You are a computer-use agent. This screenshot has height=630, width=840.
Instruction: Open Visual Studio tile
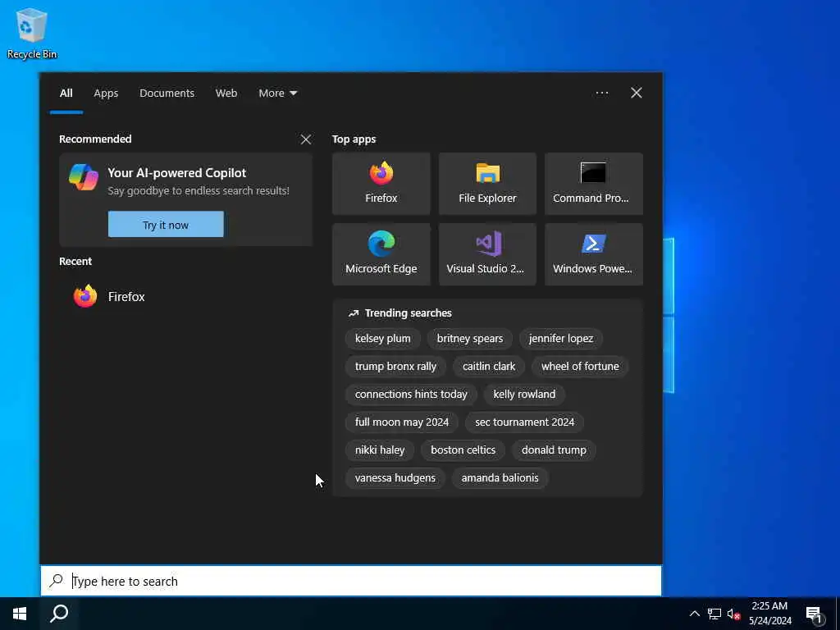pos(487,254)
